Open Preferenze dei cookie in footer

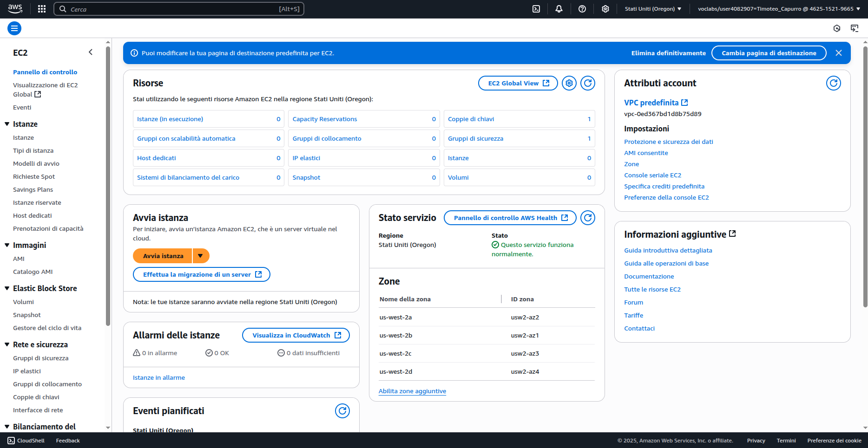834,441
